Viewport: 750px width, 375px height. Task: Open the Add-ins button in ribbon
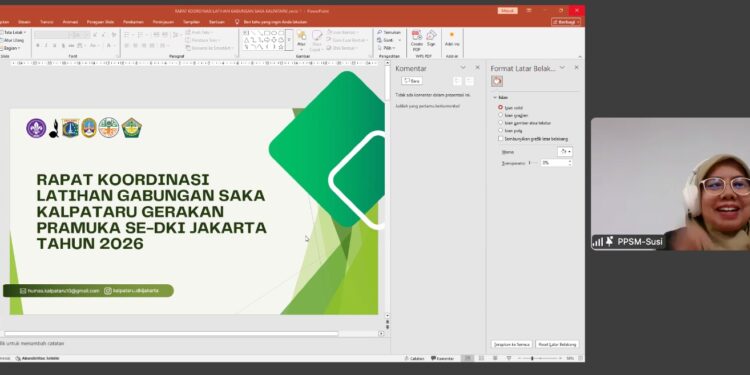452,38
